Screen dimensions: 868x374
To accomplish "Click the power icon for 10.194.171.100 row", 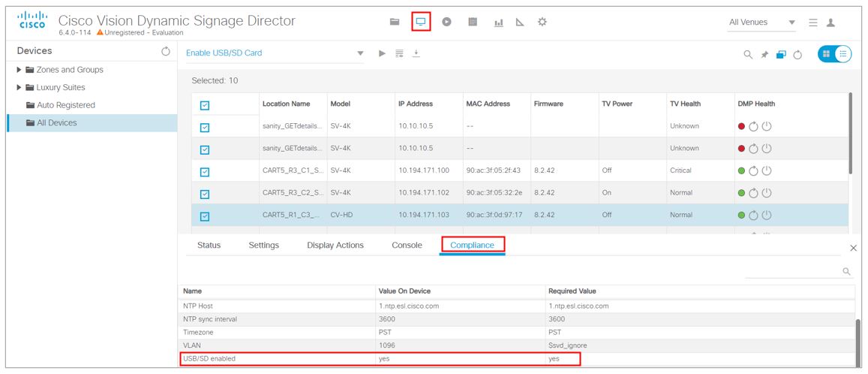I will click(767, 170).
